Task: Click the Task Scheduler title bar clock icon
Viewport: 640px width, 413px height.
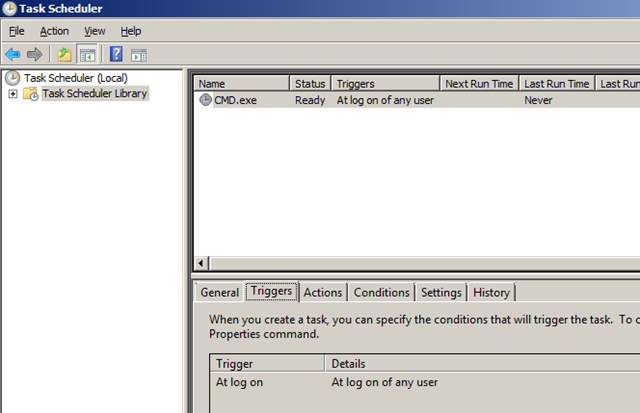Action: [11, 9]
